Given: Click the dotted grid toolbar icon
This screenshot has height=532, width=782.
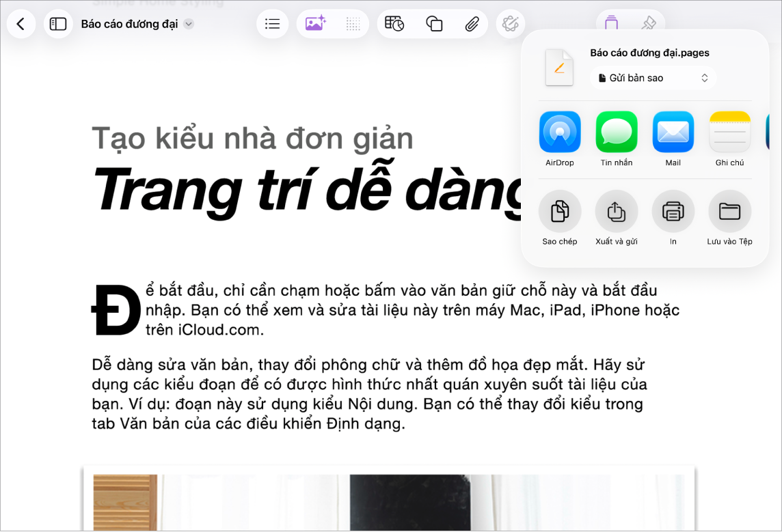Looking at the screenshot, I should tap(353, 24).
